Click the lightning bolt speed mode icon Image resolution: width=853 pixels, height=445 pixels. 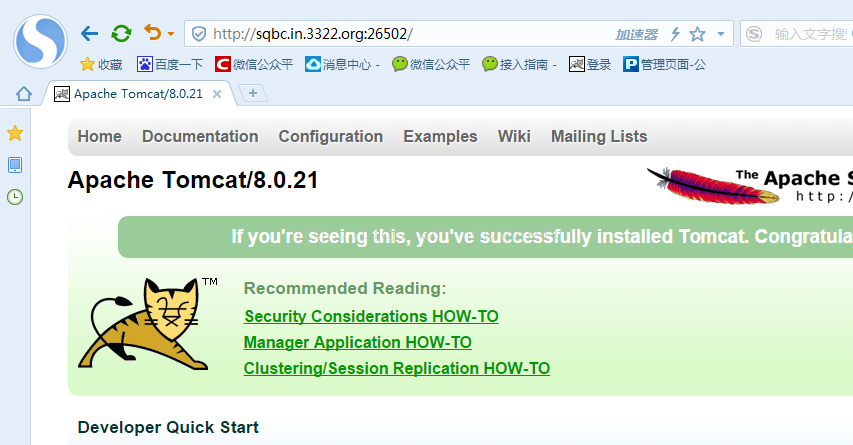coord(675,34)
